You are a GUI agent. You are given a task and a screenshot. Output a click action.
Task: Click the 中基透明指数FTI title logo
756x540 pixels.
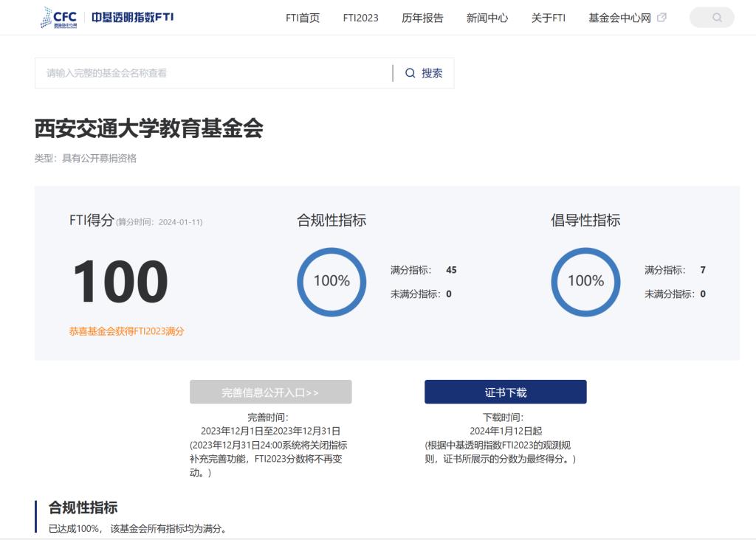tap(134, 17)
